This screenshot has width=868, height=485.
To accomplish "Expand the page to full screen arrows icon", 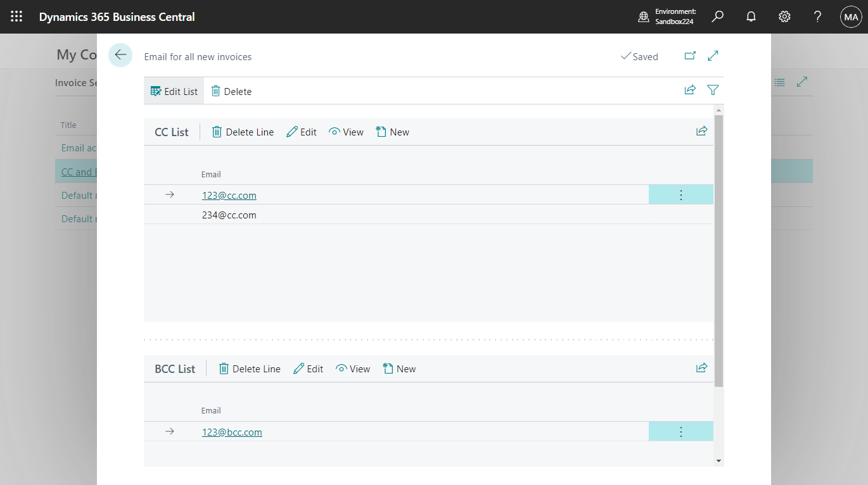I will [x=713, y=56].
